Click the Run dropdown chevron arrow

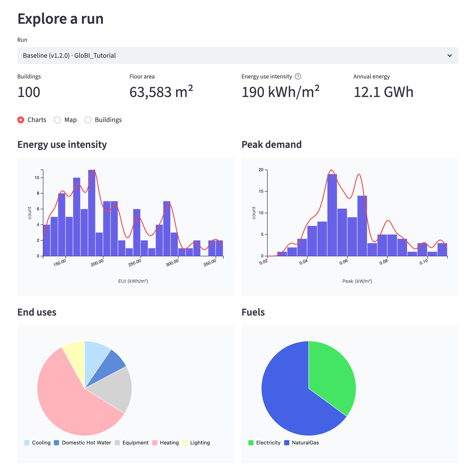click(x=449, y=56)
